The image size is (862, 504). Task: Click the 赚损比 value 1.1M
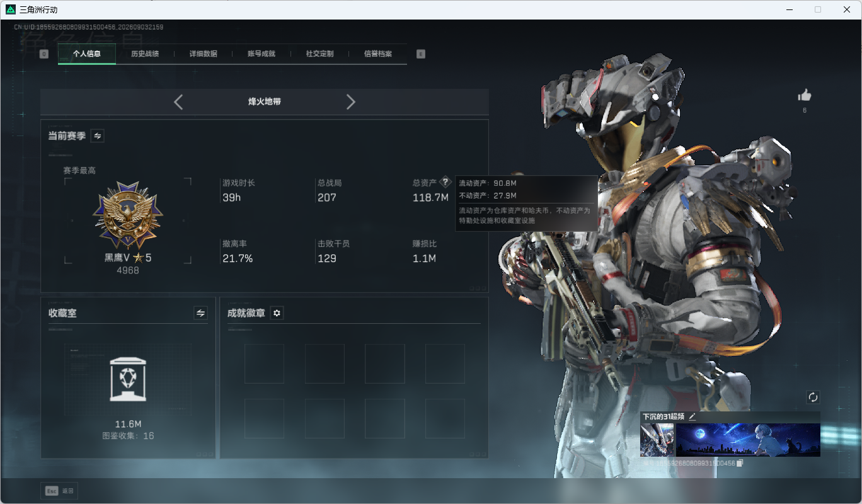tap(424, 258)
